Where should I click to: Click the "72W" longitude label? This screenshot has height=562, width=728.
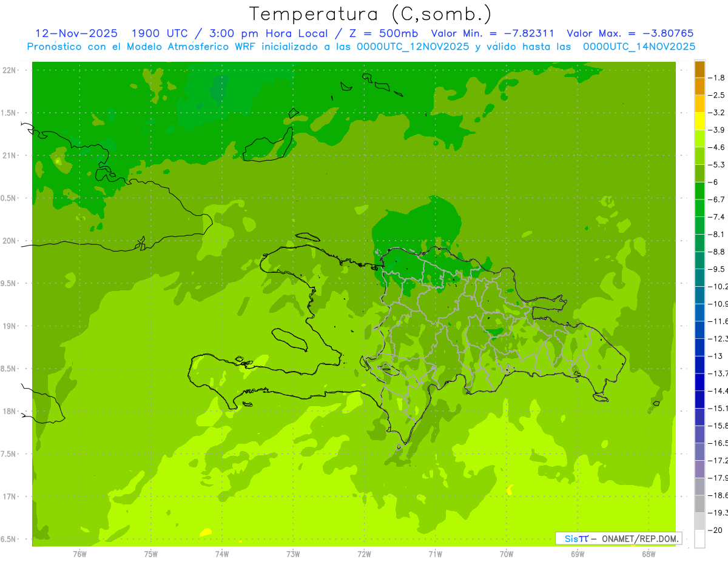[x=364, y=554]
